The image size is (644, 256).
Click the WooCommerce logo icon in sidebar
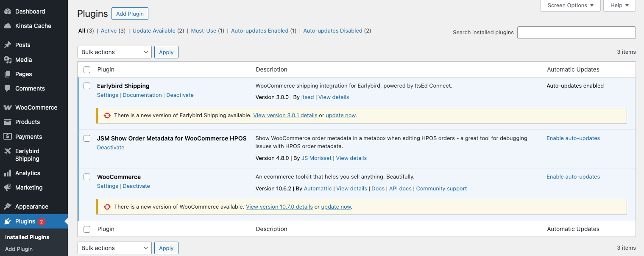click(8, 107)
